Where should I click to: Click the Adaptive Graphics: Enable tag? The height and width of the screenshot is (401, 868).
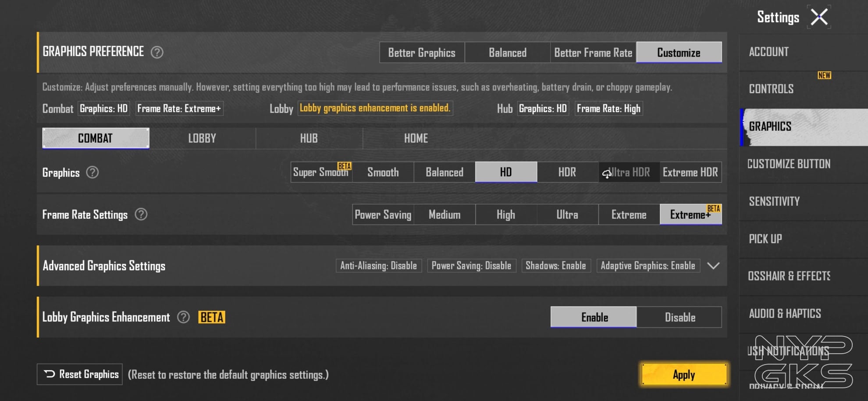[x=648, y=266]
